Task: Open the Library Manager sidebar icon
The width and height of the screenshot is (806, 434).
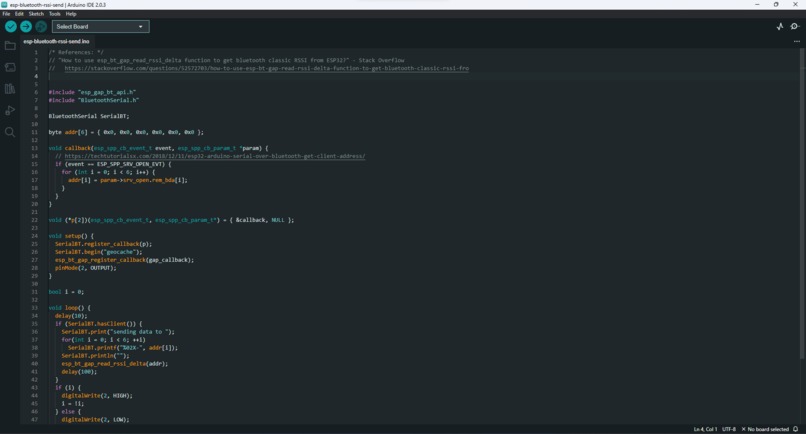Action: [10, 89]
